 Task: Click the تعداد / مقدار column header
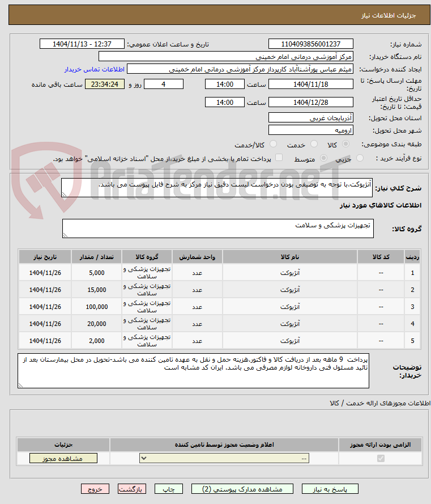pyautogui.click(x=97, y=257)
